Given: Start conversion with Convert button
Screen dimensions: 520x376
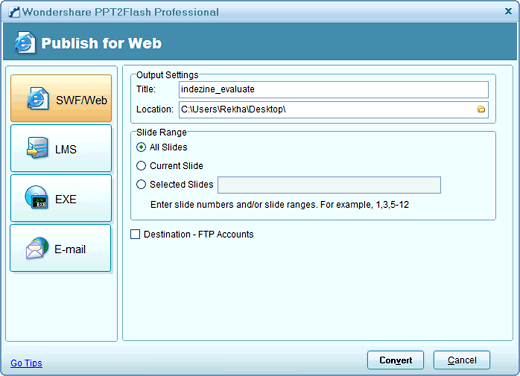Looking at the screenshot, I should click(x=395, y=360).
